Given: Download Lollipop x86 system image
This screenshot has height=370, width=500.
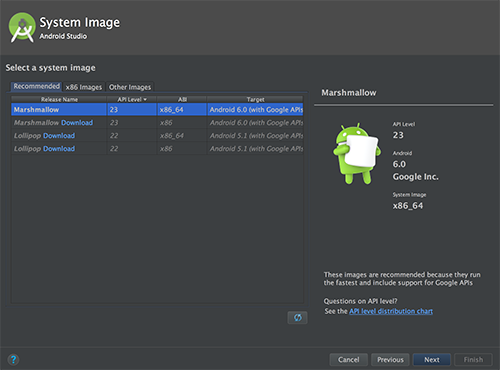Looking at the screenshot, I should [x=59, y=149].
